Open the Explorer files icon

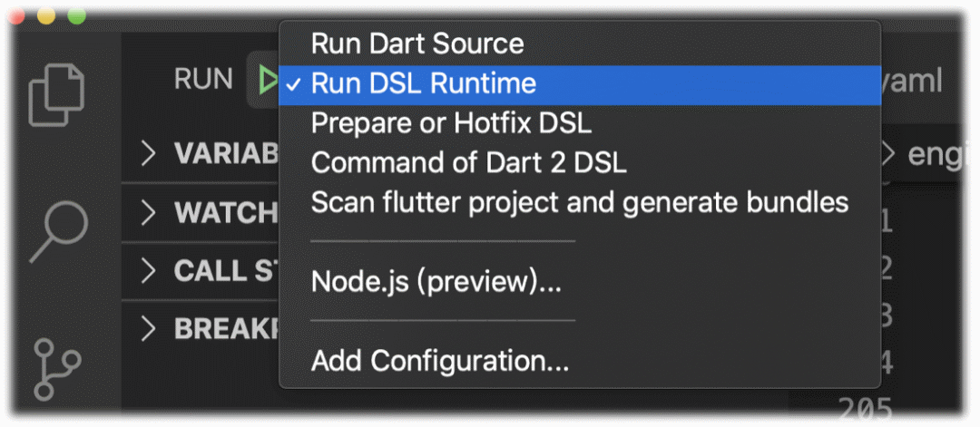click(x=56, y=95)
